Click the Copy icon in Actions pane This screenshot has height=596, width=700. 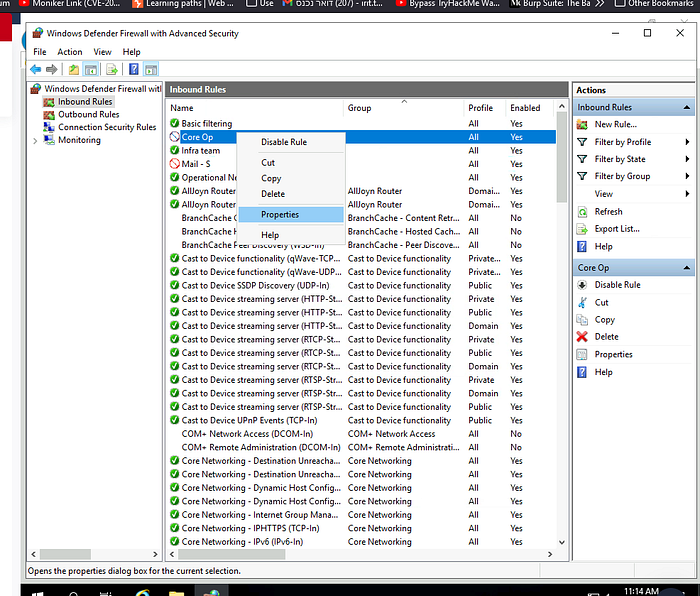click(582, 320)
